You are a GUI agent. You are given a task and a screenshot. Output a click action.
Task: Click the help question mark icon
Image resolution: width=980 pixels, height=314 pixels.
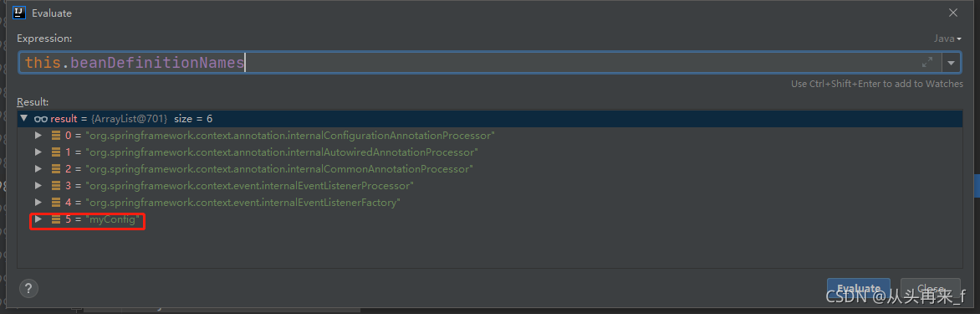coord(28,288)
